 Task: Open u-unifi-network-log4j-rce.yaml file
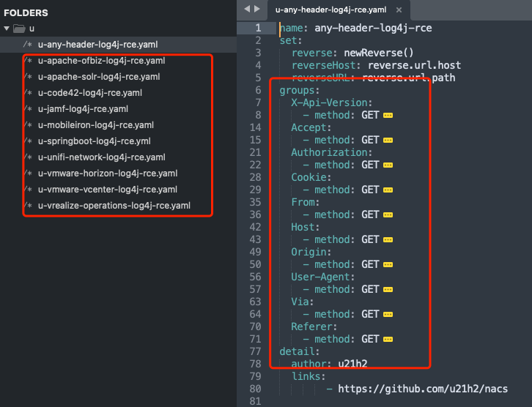(x=101, y=157)
